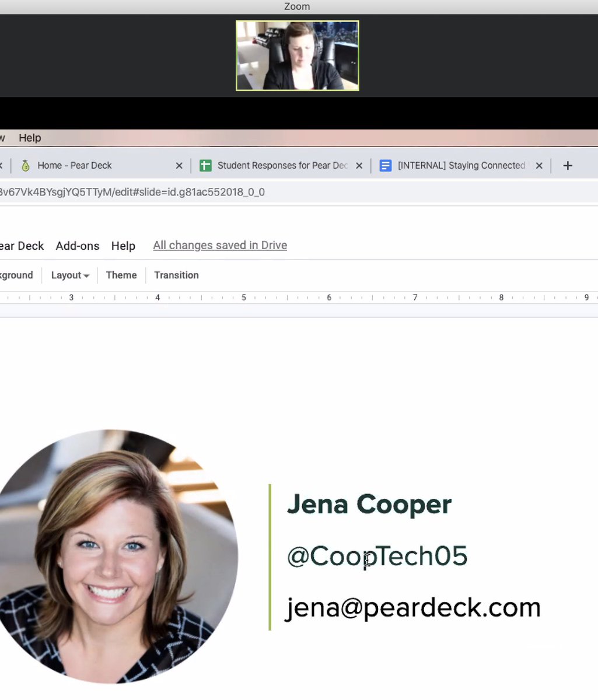The width and height of the screenshot is (598, 700).
Task: Open the macOS Help menu
Action: point(30,138)
